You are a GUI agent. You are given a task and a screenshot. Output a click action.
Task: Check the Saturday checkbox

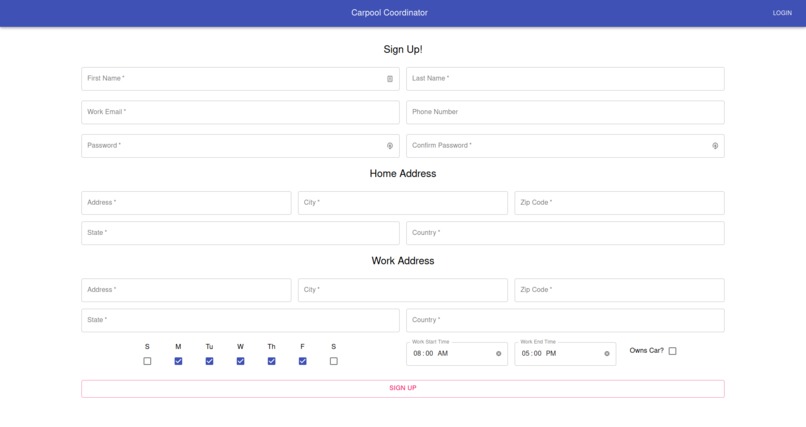coord(334,361)
